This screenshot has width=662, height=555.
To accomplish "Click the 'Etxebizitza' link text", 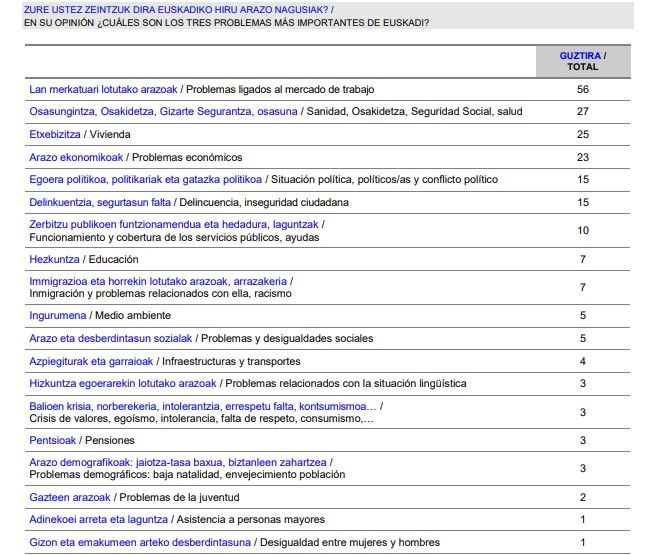I will coord(55,134).
